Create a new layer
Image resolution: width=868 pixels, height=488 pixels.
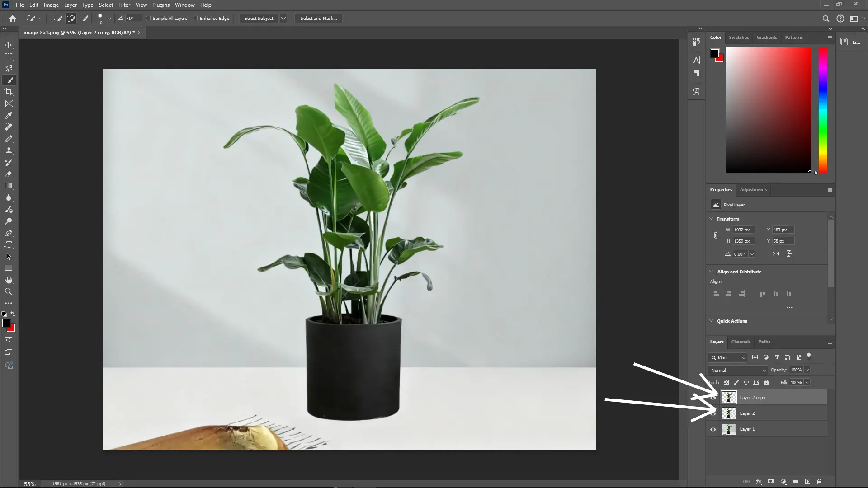(x=807, y=482)
